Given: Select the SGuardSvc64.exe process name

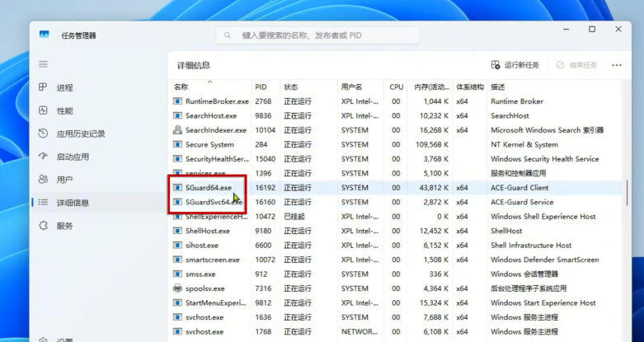Looking at the screenshot, I should click(214, 202).
